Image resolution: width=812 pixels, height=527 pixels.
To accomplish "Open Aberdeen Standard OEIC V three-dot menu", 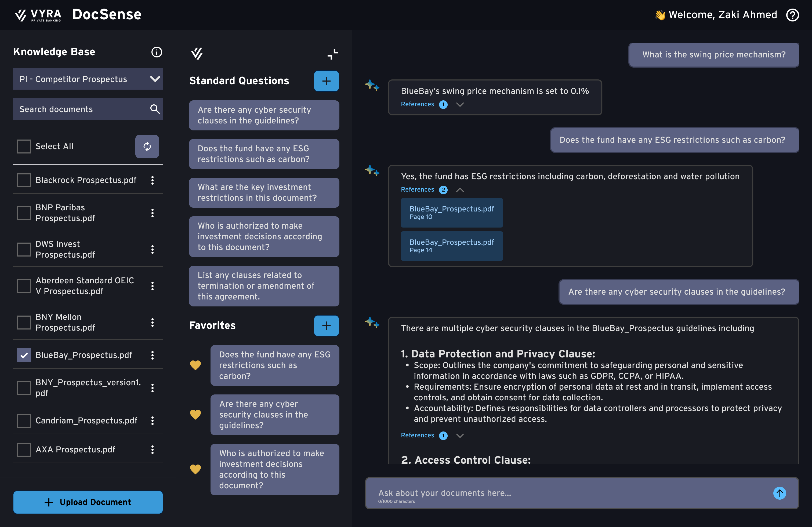I will pos(153,286).
